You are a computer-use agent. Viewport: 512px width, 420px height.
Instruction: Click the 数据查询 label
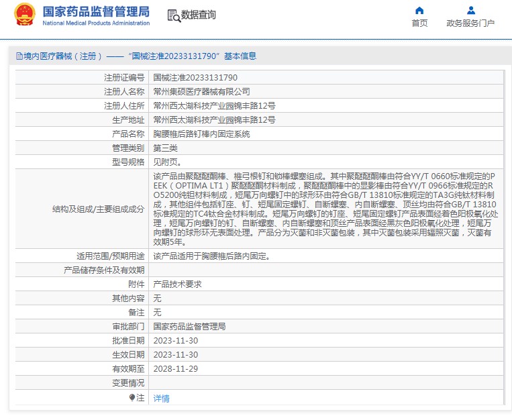pos(198,15)
